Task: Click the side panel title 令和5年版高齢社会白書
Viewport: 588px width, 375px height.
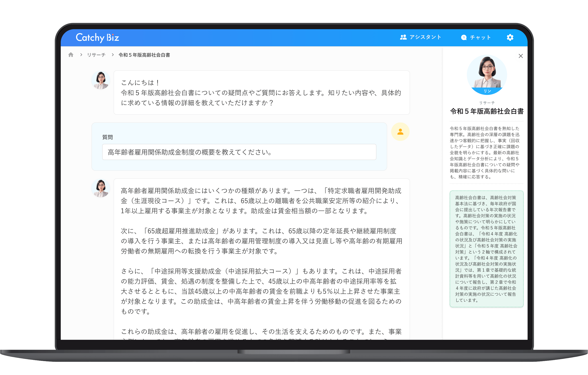Action: click(x=487, y=111)
